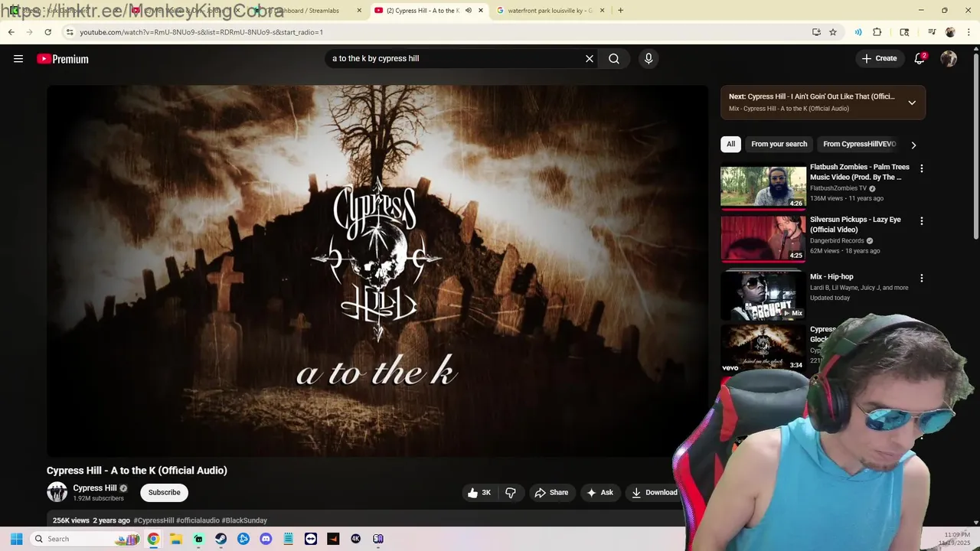Screen dimensions: 980x551
Task: Like the video with thumbs up
Action: [x=480, y=493]
